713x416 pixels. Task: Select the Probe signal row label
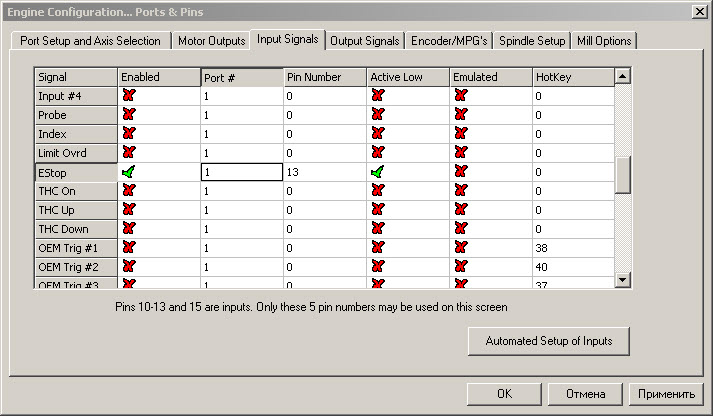tap(76, 115)
